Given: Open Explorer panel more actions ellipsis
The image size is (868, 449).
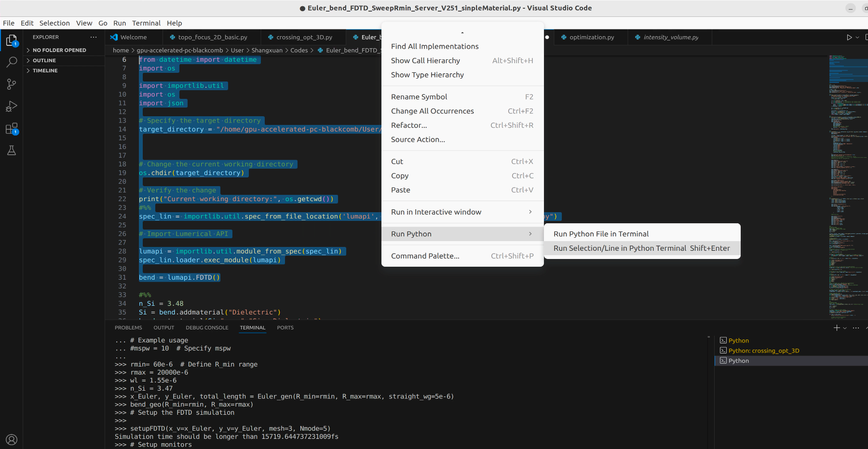Looking at the screenshot, I should (94, 37).
